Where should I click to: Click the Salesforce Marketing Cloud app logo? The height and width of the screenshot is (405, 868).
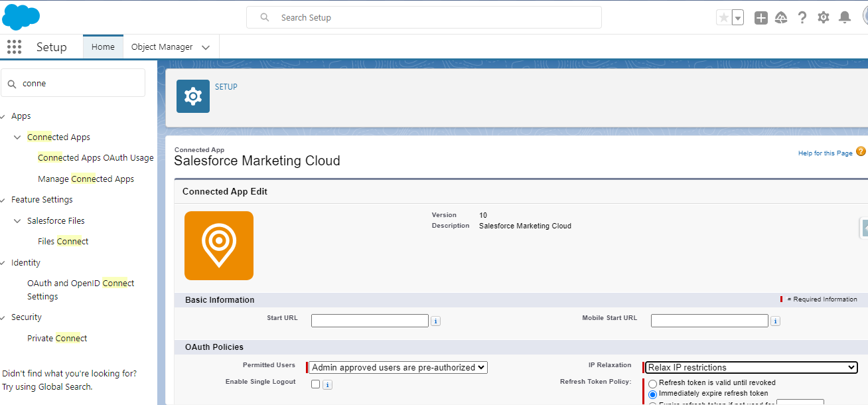coord(219,246)
